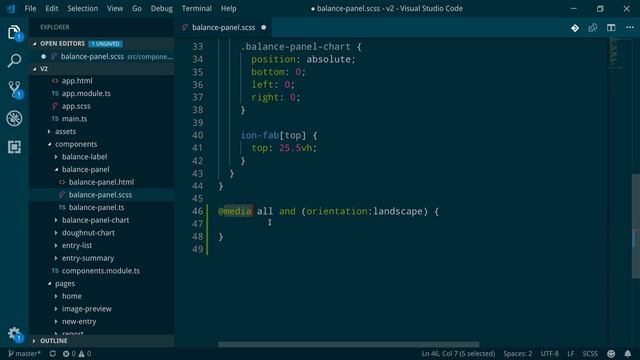Open the Explorer view in activity bar
The image size is (640, 360).
point(14,33)
